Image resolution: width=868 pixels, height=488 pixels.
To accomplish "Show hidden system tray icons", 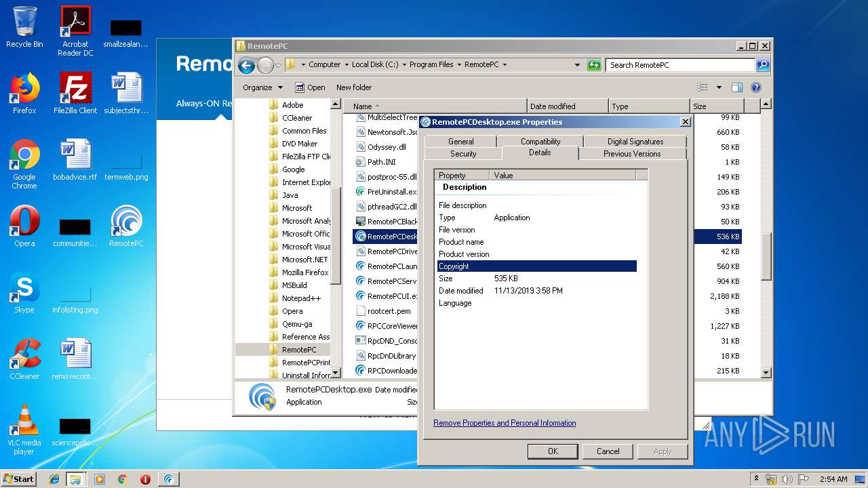I will (756, 479).
